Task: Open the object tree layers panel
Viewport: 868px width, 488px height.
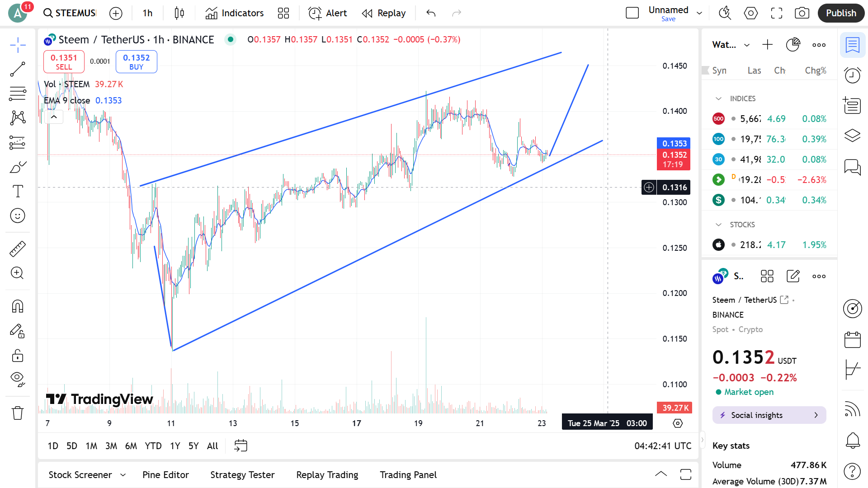Action: coord(853,136)
